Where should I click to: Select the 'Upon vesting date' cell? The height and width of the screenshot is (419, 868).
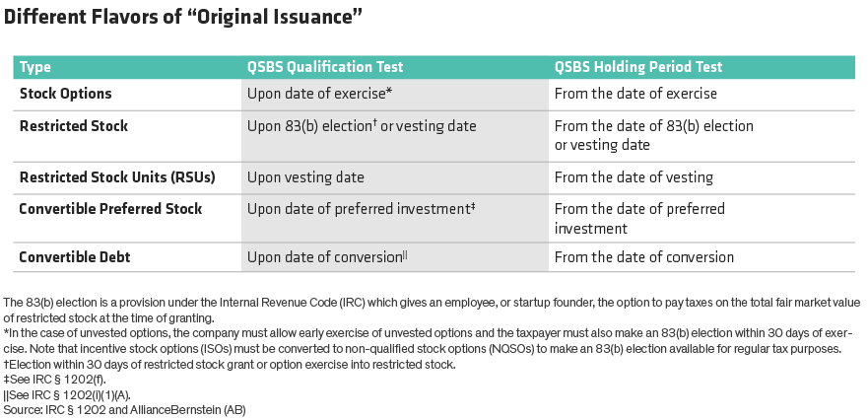pos(305,177)
